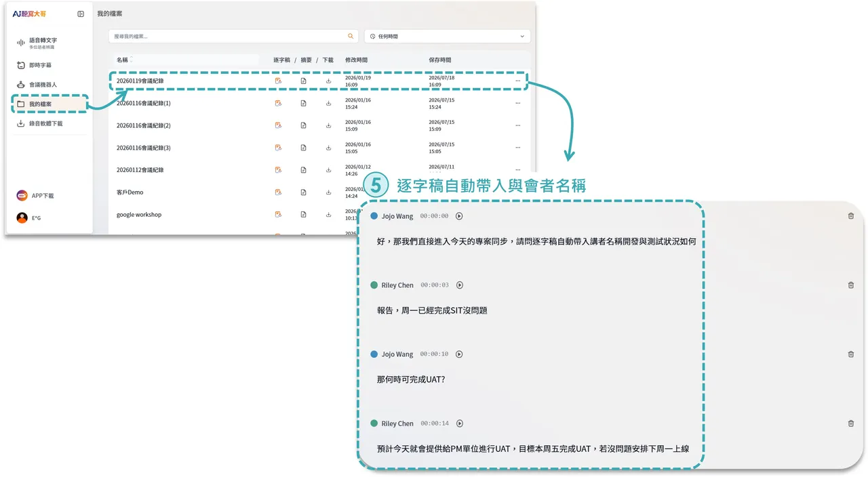Click the APP下載 download icon
Viewport: 868px width, 477px height.
pyautogui.click(x=20, y=195)
